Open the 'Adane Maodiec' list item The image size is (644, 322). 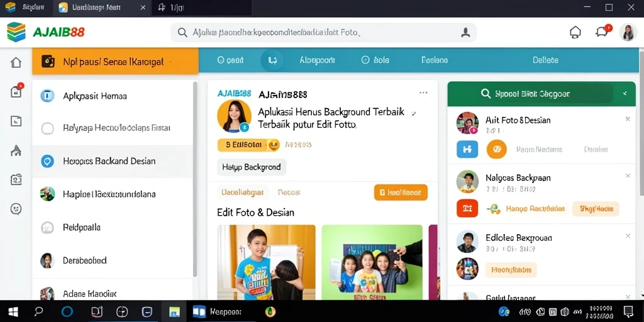[112, 293]
